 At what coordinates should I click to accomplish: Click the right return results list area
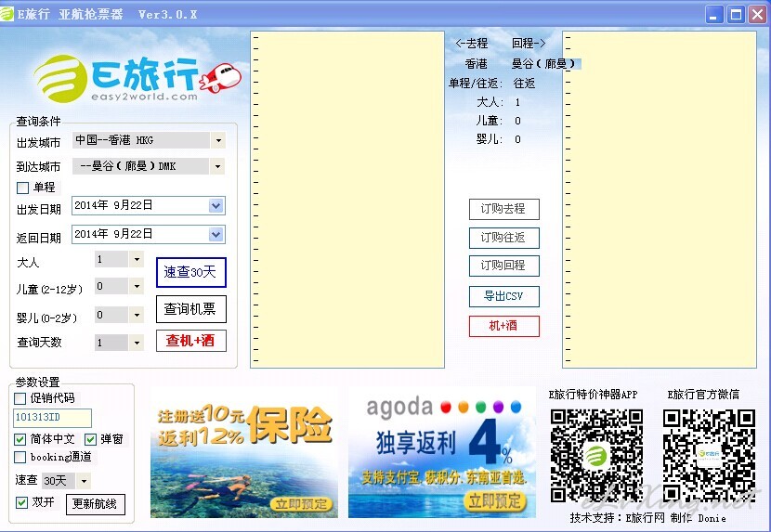pyautogui.click(x=660, y=200)
